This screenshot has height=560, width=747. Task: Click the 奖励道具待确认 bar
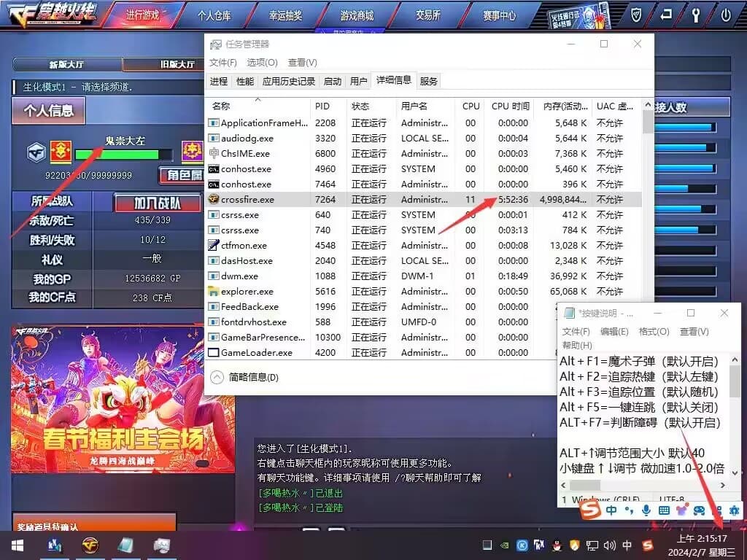pyautogui.click(x=94, y=522)
